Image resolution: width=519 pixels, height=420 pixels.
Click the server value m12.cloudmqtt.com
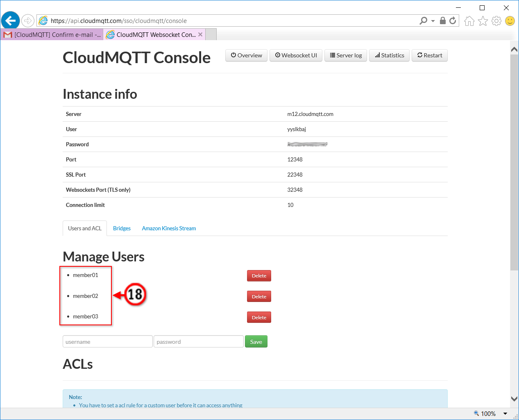pos(310,114)
